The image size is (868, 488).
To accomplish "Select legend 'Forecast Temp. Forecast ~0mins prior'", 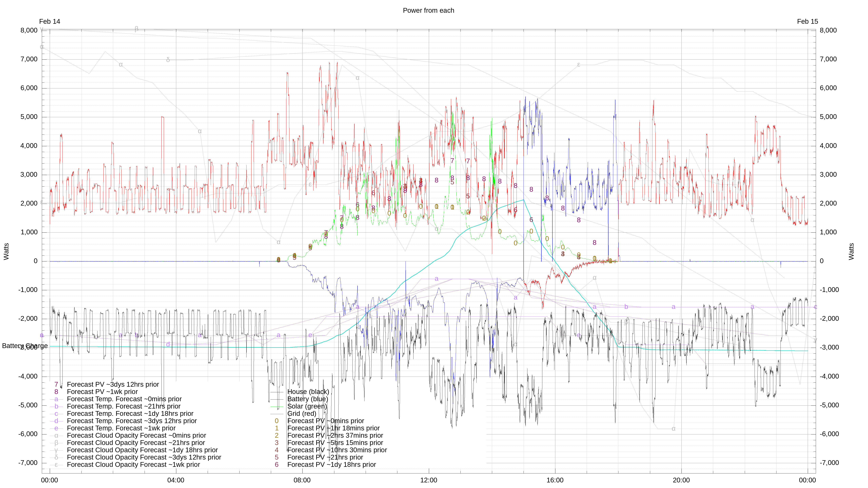I will 124,399.
